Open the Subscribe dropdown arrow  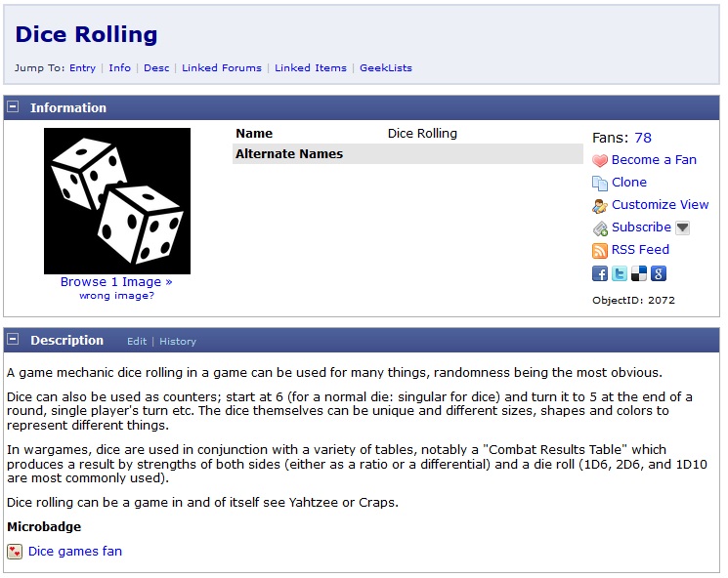click(x=682, y=227)
